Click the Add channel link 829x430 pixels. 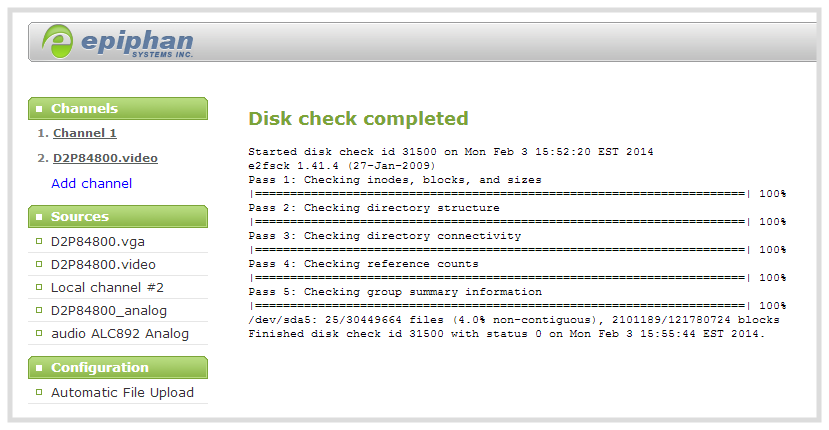pyautogui.click(x=91, y=183)
